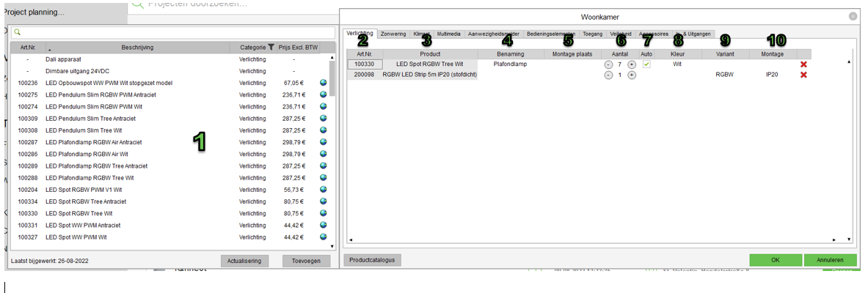Click the search magnifier in product catalog
The image size is (868, 293).
coord(17,32)
